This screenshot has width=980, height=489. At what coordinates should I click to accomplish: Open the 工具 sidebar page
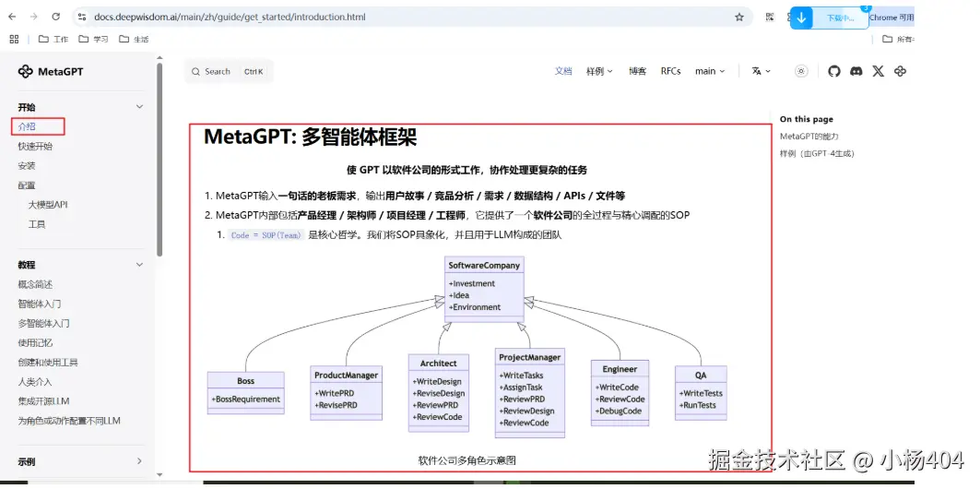tap(37, 224)
